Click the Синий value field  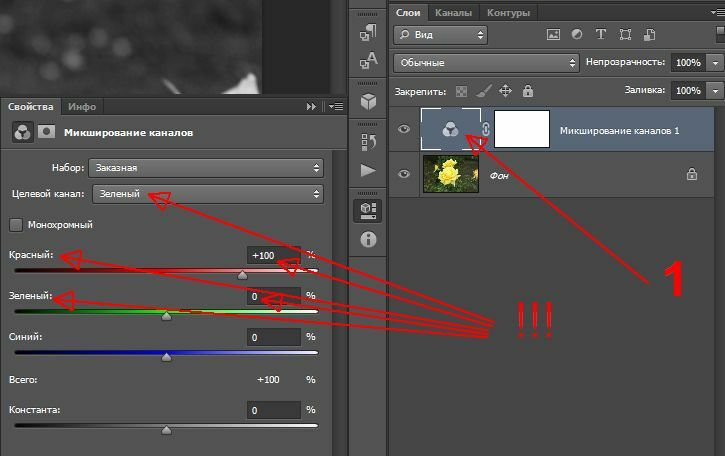point(274,338)
